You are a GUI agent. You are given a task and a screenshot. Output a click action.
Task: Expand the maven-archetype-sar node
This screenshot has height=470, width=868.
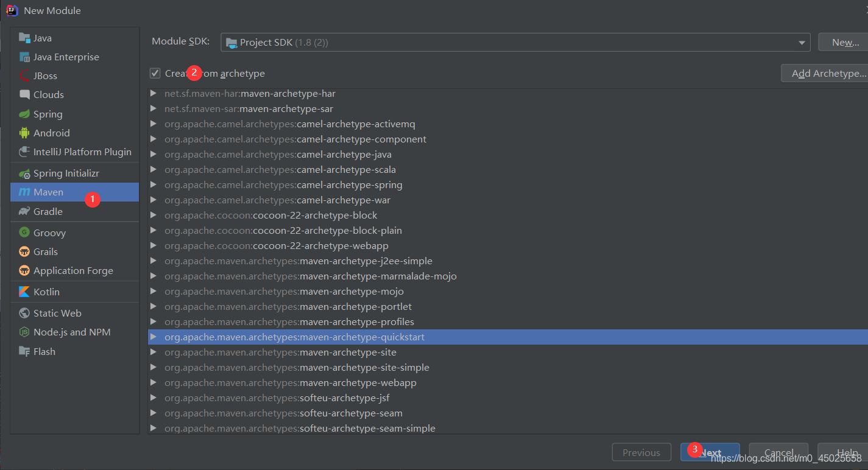click(x=153, y=109)
